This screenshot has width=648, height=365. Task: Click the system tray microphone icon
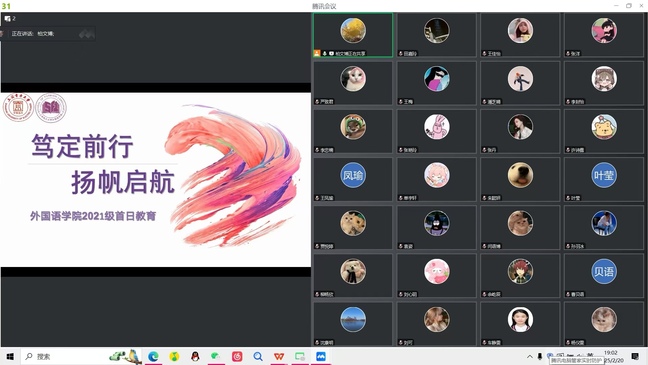pyautogui.click(x=540, y=356)
